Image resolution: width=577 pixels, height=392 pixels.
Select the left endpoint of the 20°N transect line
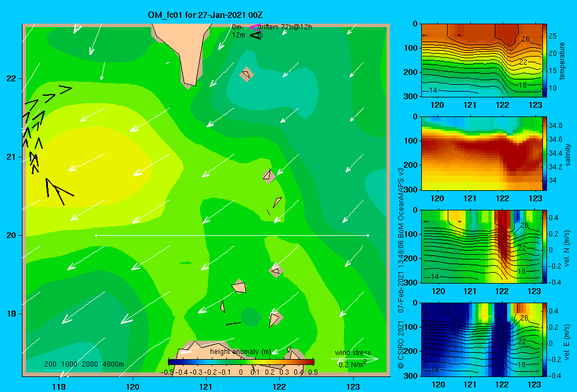tap(96, 235)
